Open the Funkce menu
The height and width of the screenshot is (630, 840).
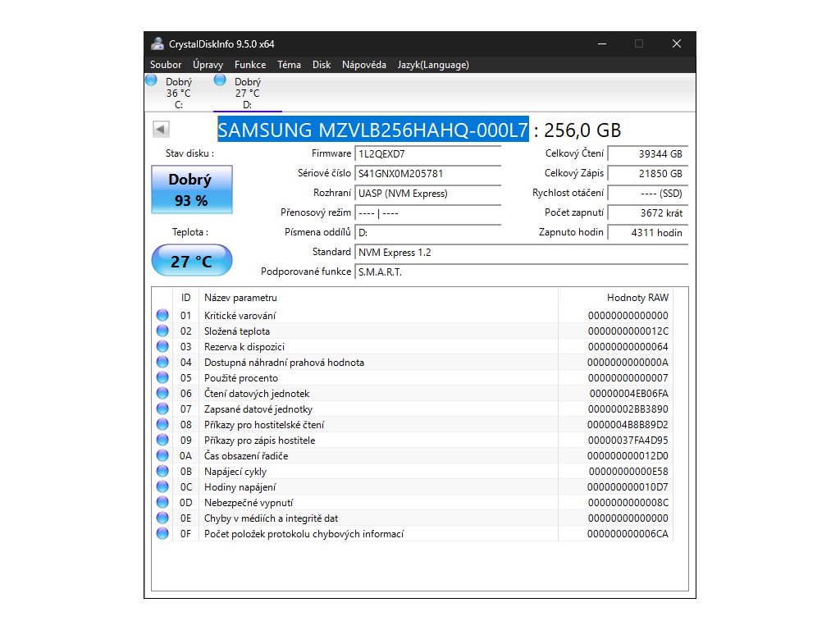pyautogui.click(x=250, y=65)
